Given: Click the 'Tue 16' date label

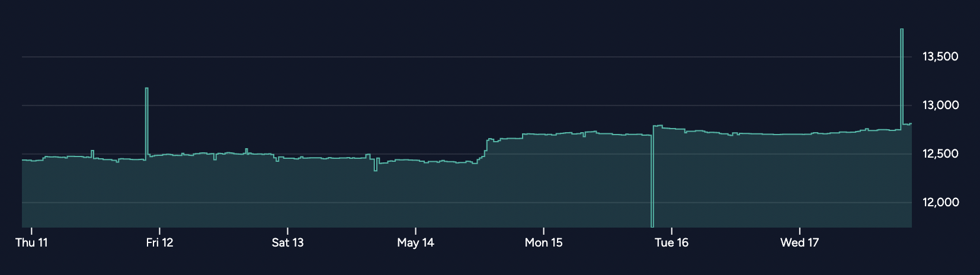Looking at the screenshot, I should pyautogui.click(x=671, y=242).
